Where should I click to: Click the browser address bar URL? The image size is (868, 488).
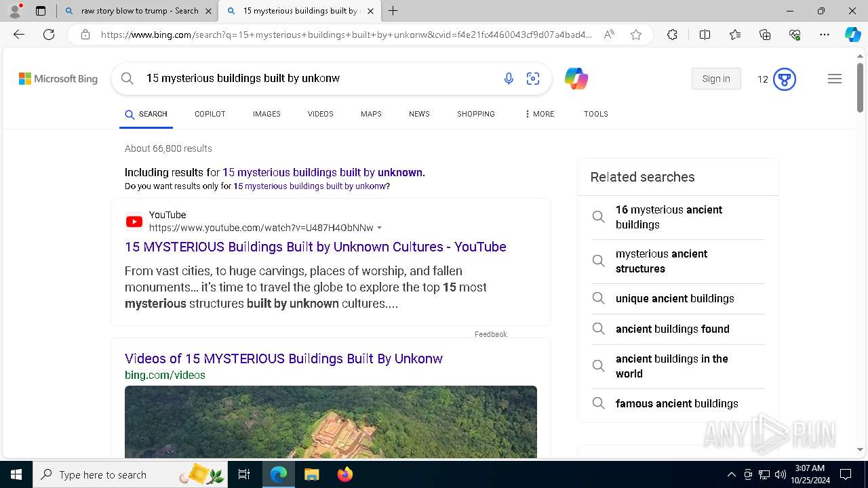tap(346, 35)
